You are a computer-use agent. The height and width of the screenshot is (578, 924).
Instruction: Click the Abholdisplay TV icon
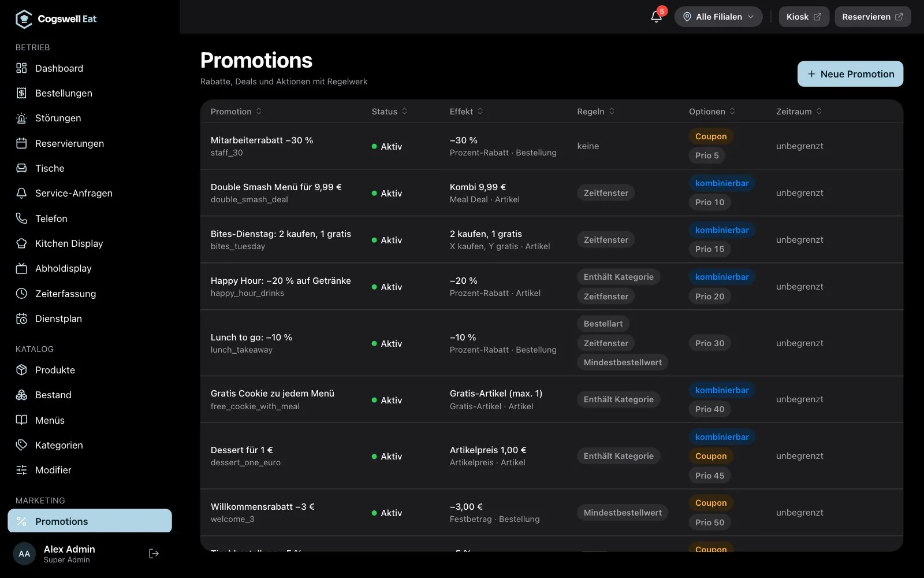click(x=21, y=268)
